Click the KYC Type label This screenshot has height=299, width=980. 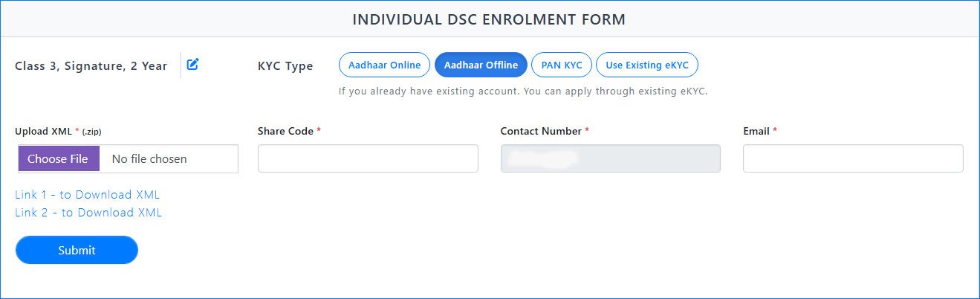[x=285, y=66]
